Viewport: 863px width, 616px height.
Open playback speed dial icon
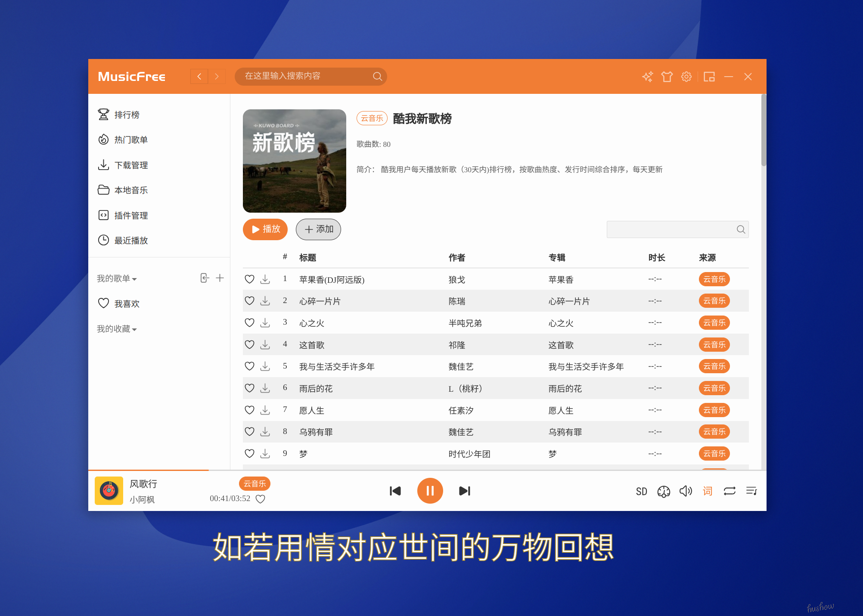tap(664, 491)
